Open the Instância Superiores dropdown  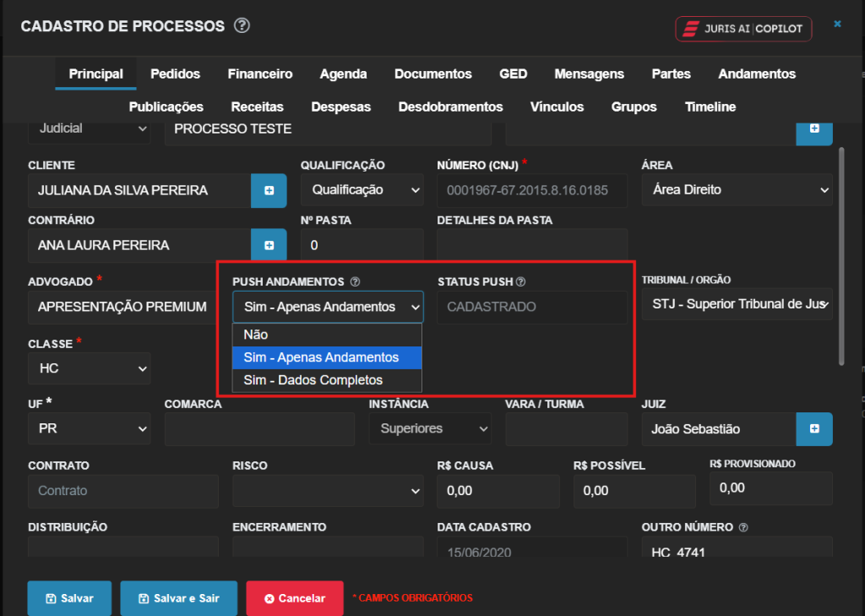(x=430, y=428)
